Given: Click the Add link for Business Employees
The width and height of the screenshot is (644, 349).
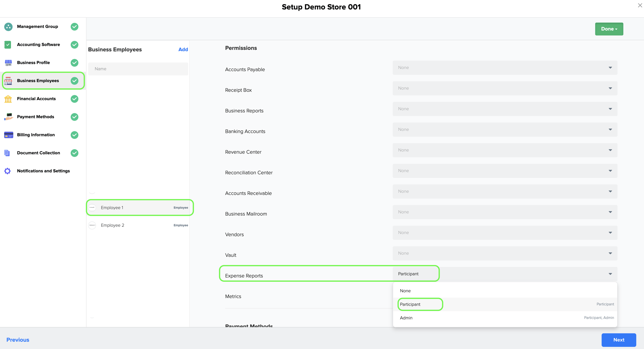Looking at the screenshot, I should 183,49.
